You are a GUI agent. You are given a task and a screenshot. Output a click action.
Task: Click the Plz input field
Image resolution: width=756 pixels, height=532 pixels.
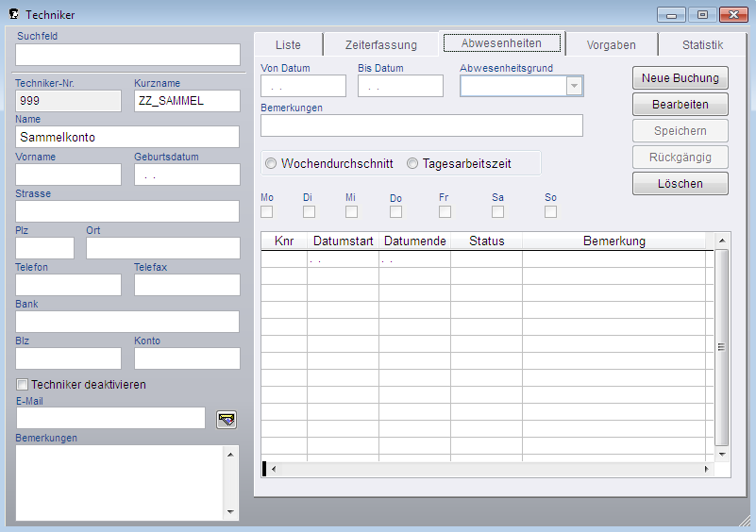(x=45, y=248)
